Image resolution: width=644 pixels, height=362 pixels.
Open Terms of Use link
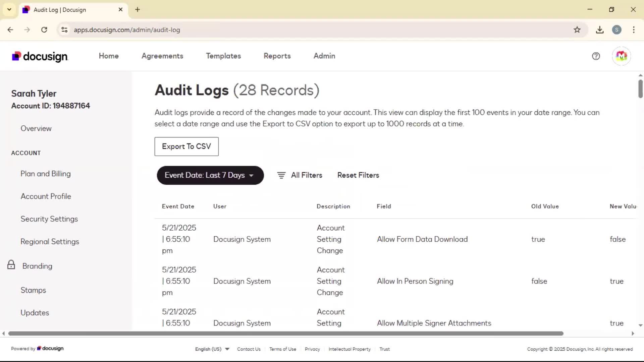point(282,349)
